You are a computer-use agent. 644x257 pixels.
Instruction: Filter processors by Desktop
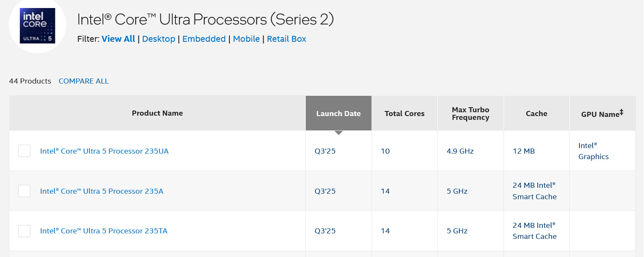(x=159, y=39)
